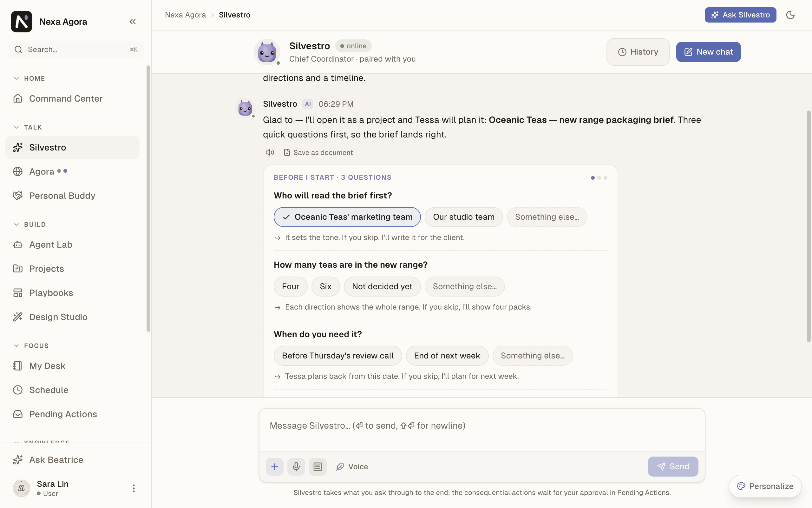This screenshot has height=508, width=812.
Task: Click the Nexa Agora logo icon
Action: [22, 22]
